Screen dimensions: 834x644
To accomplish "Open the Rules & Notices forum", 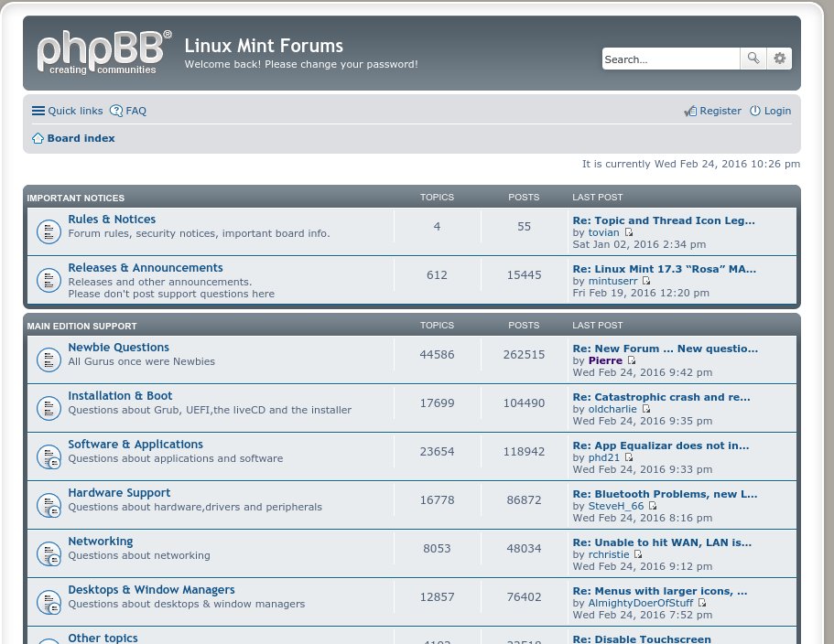I will (x=112, y=219).
